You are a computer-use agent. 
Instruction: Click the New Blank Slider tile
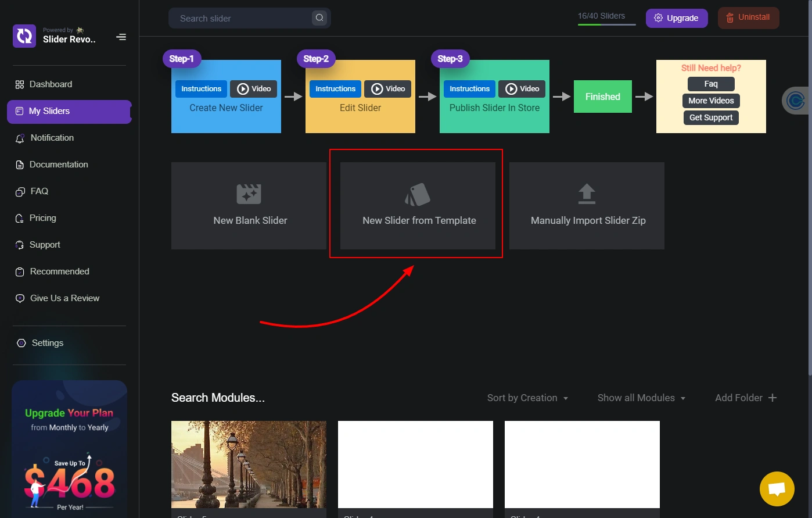[249, 206]
